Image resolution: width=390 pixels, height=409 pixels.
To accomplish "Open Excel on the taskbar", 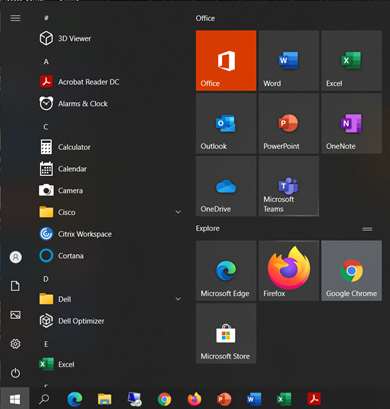I will point(284,399).
